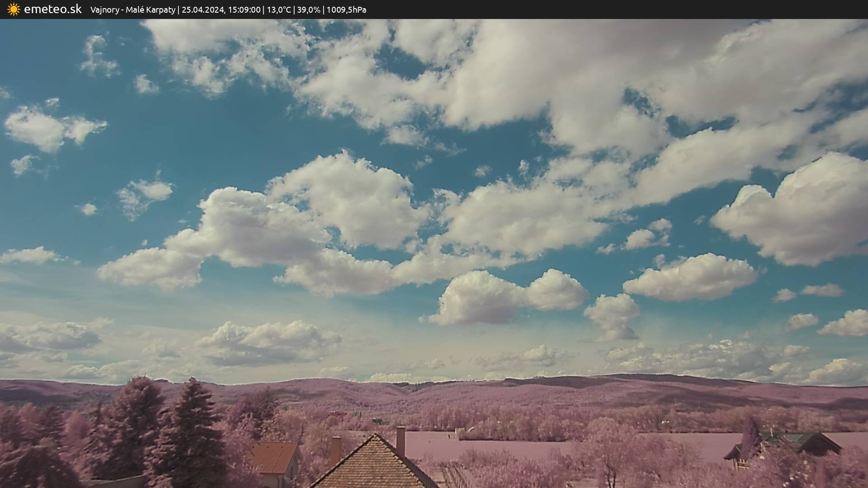Image resolution: width=868 pixels, height=488 pixels.
Task: Click the 1009,5hPa pressure reading
Action: (346, 10)
